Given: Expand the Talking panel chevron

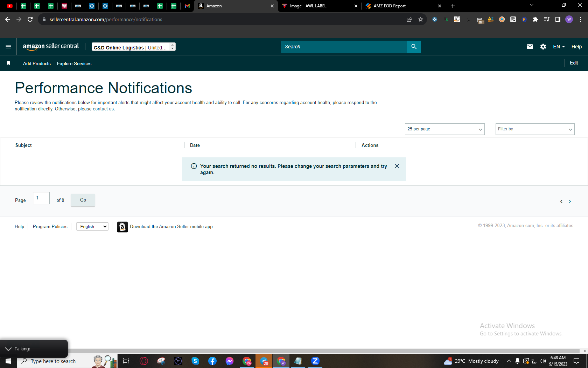Looking at the screenshot, I should pos(8,349).
